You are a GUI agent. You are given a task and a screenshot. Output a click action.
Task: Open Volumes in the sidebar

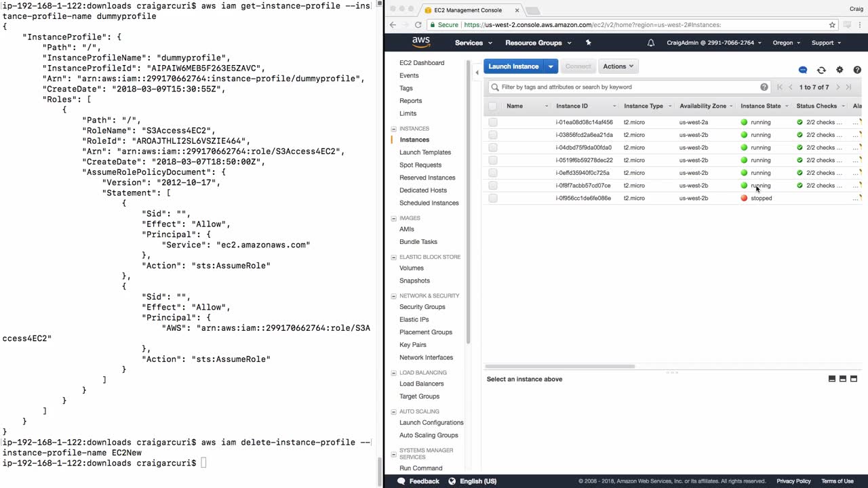coord(412,268)
